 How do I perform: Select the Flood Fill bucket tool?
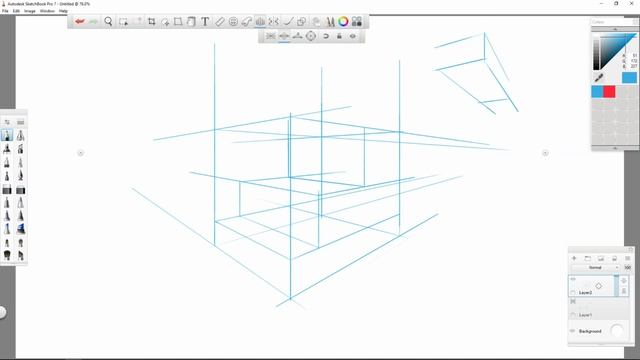click(191, 22)
